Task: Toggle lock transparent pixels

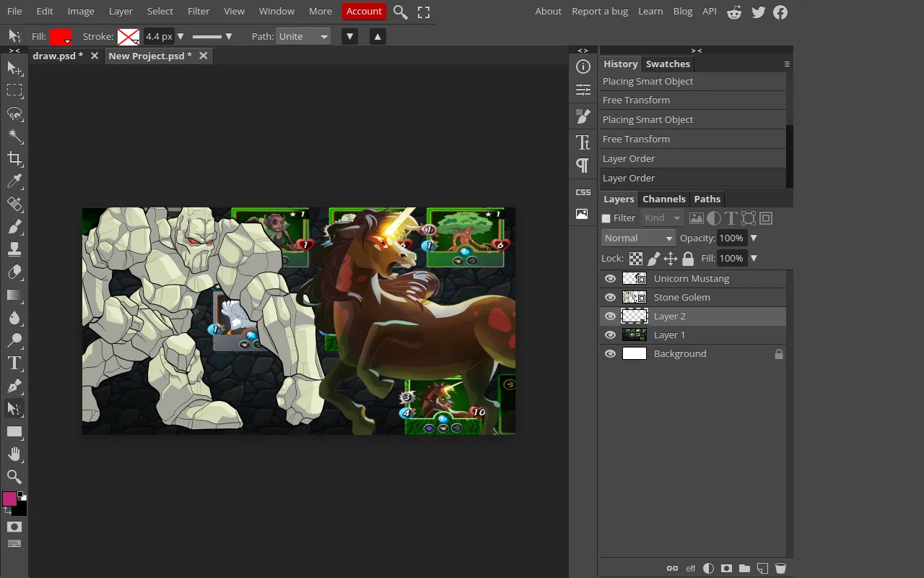Action: point(635,259)
